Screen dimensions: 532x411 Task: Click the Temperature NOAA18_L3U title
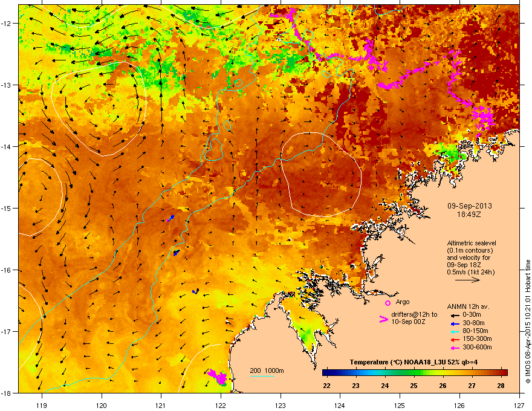(414, 362)
